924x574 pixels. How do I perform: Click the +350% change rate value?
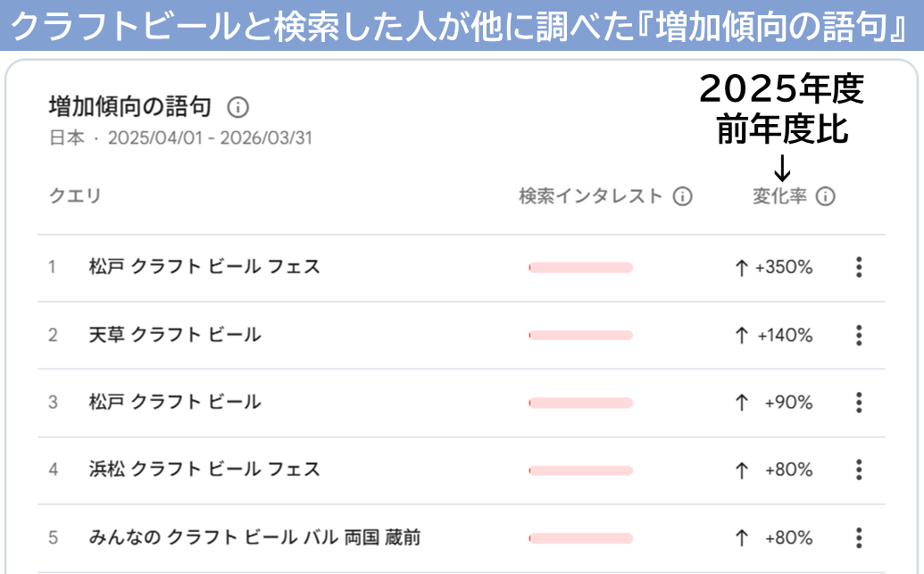tap(784, 267)
